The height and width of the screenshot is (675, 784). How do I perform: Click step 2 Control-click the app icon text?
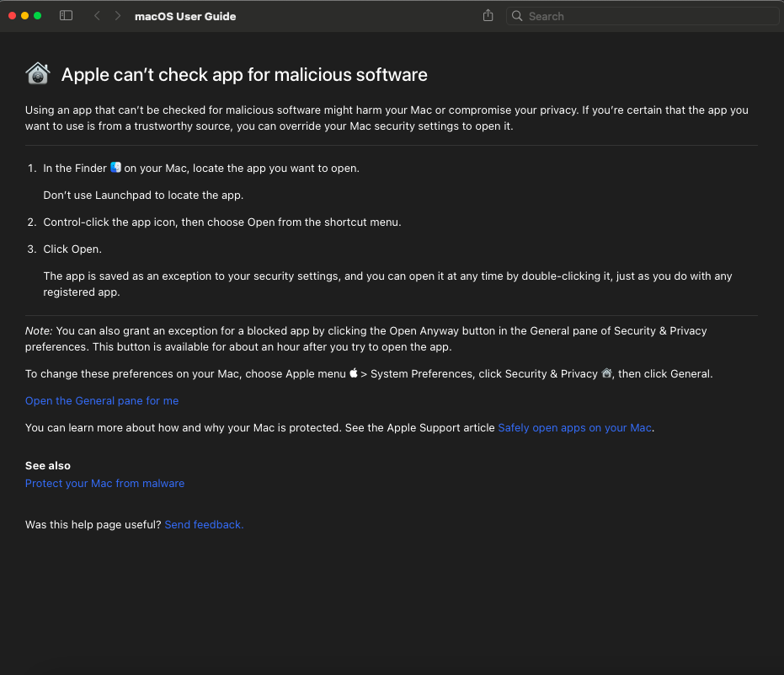222,222
